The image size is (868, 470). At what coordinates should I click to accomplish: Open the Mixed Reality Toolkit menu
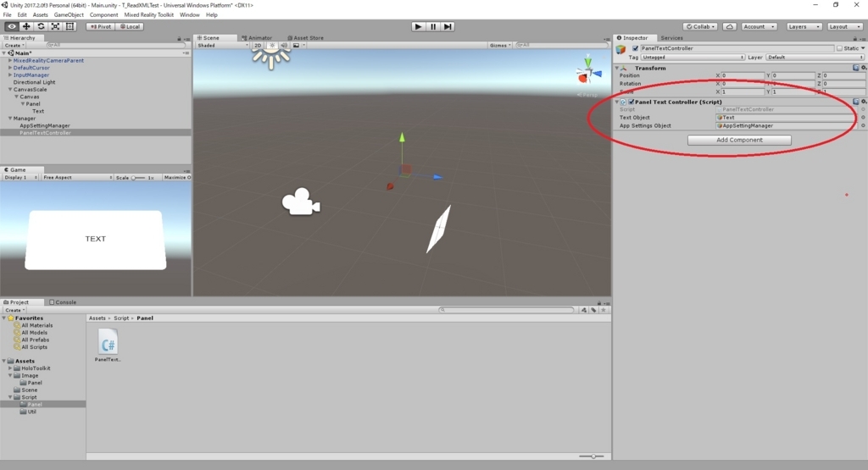pyautogui.click(x=148, y=15)
